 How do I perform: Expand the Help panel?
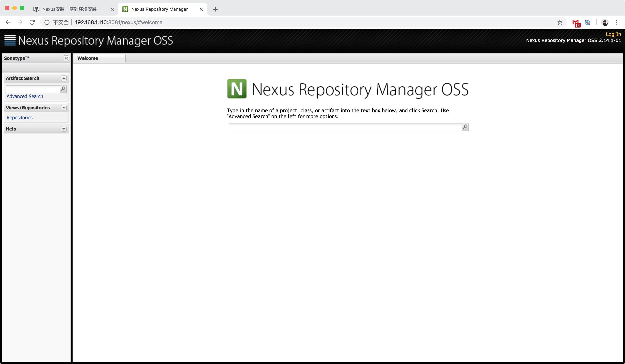(64, 129)
